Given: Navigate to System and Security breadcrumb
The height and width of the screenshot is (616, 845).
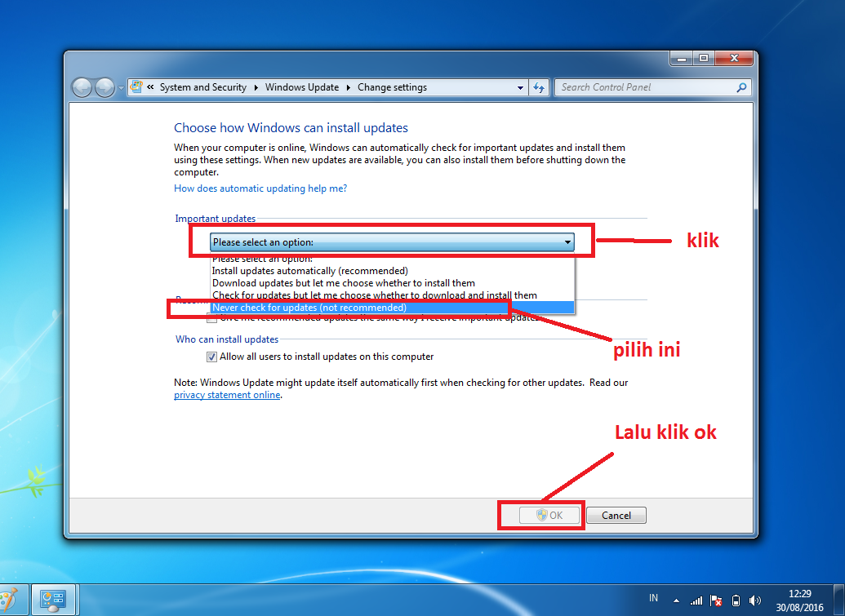Looking at the screenshot, I should point(202,87).
